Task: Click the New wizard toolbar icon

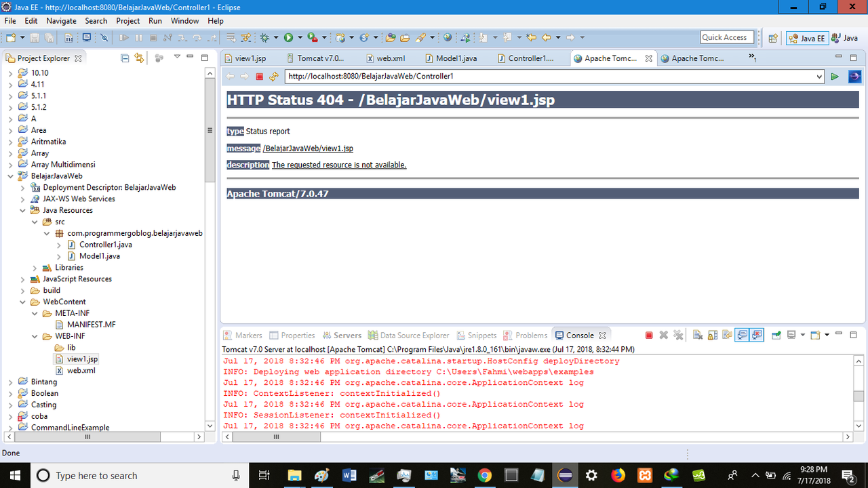Action: pyautogui.click(x=11, y=37)
